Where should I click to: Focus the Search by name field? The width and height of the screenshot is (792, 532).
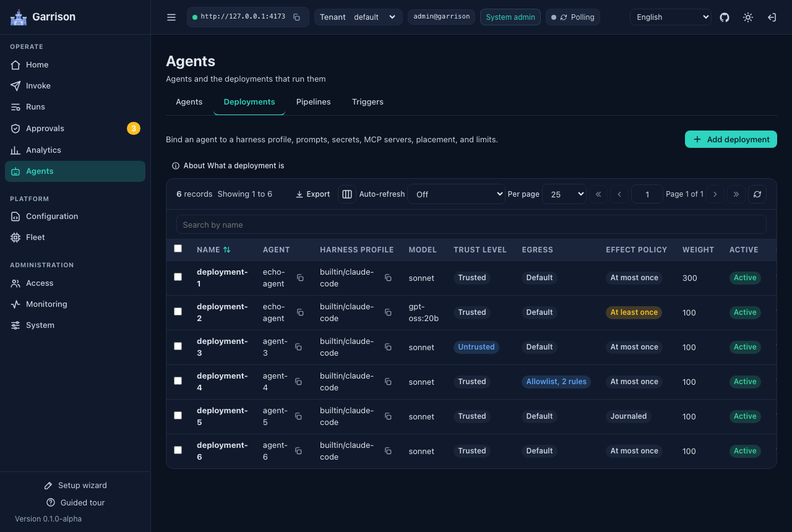click(x=471, y=225)
